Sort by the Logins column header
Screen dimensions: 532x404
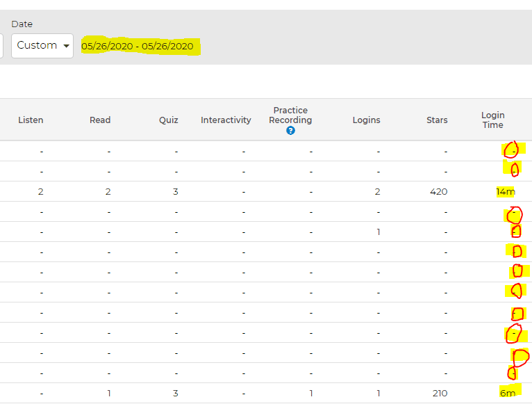tap(367, 120)
